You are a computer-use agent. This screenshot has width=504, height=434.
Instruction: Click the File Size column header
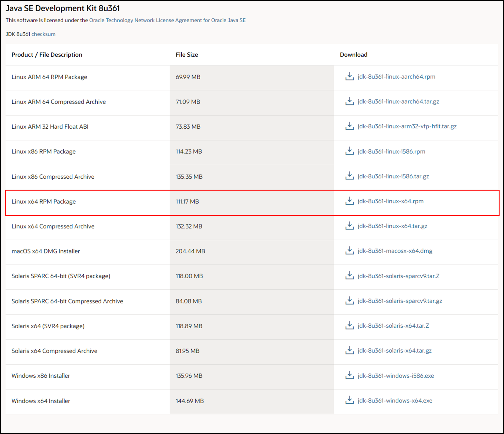click(187, 55)
